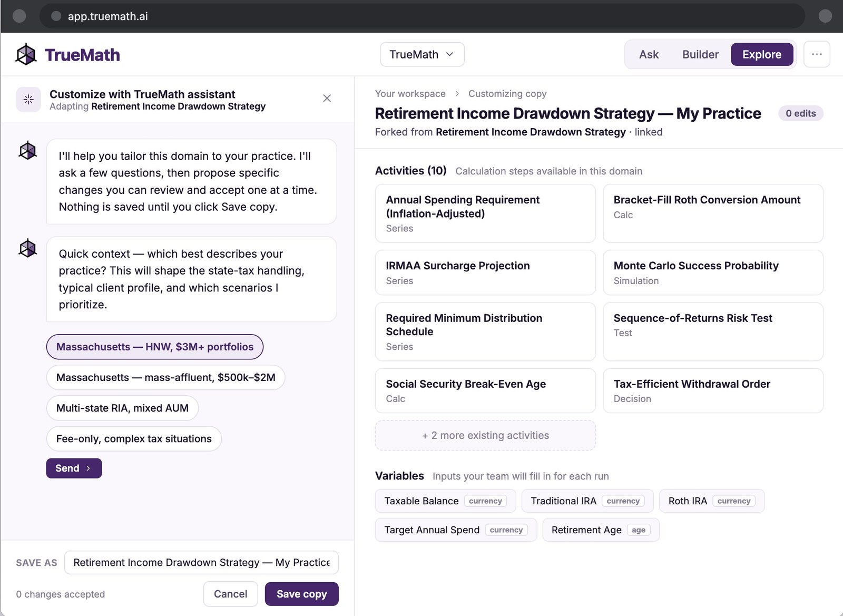The height and width of the screenshot is (616, 843).
Task: Click the sparkle assistant icon in panel header
Action: (28, 99)
